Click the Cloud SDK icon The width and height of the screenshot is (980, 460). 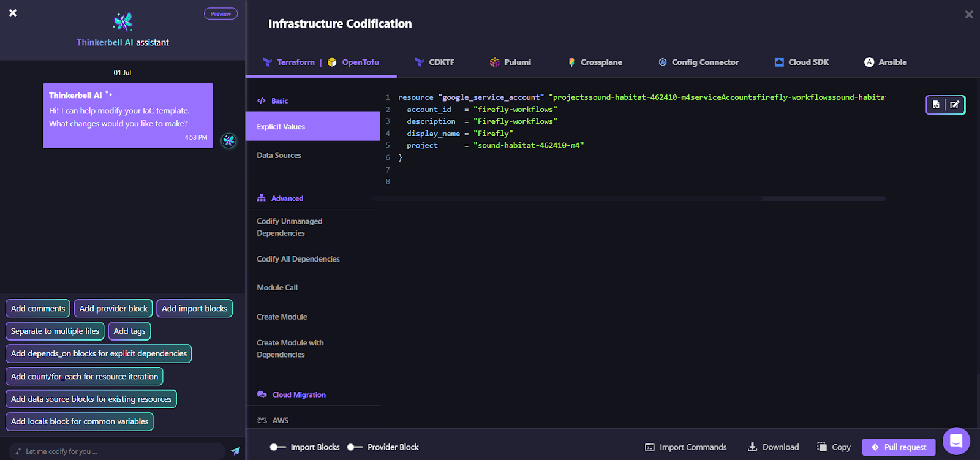[x=779, y=62]
